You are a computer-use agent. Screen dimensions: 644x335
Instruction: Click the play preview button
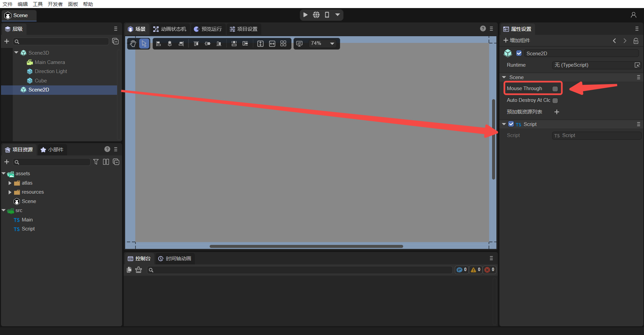pyautogui.click(x=305, y=15)
